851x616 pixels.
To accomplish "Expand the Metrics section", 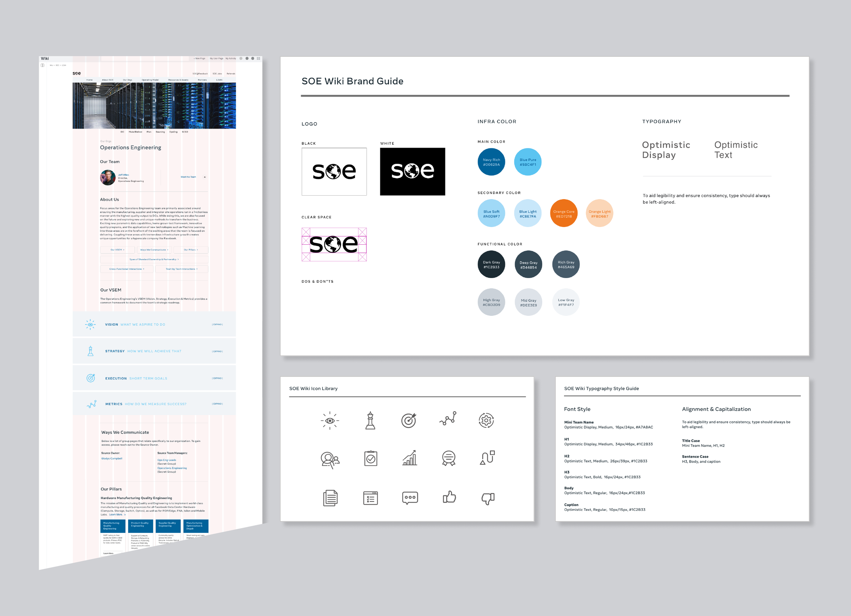I will click(x=217, y=404).
